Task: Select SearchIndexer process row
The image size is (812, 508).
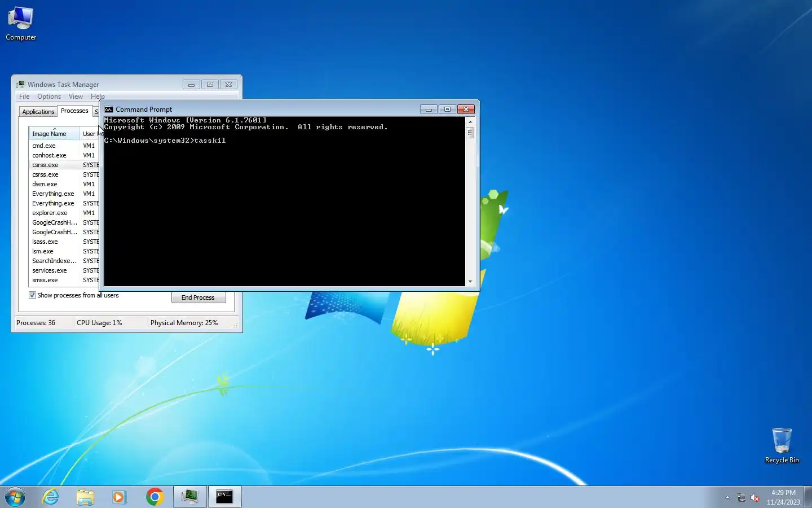Action: pos(64,261)
